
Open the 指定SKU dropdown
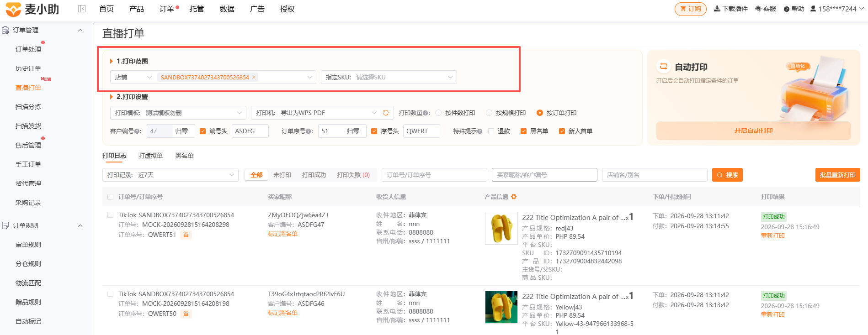pyautogui.click(x=389, y=77)
